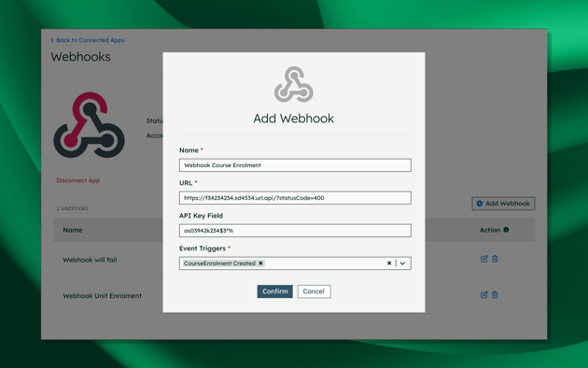The width and height of the screenshot is (588, 368).
Task: Click the Action column header text
Action: [x=490, y=230]
